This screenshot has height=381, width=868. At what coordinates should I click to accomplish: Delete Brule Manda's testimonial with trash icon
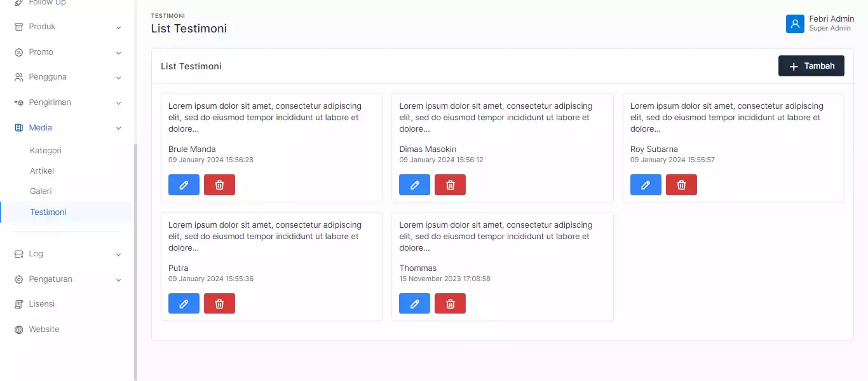219,185
